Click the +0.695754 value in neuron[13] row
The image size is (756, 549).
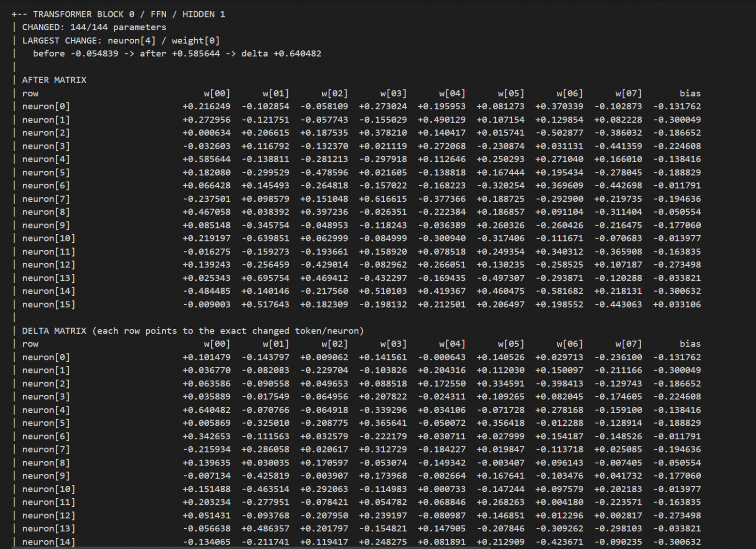(265, 278)
